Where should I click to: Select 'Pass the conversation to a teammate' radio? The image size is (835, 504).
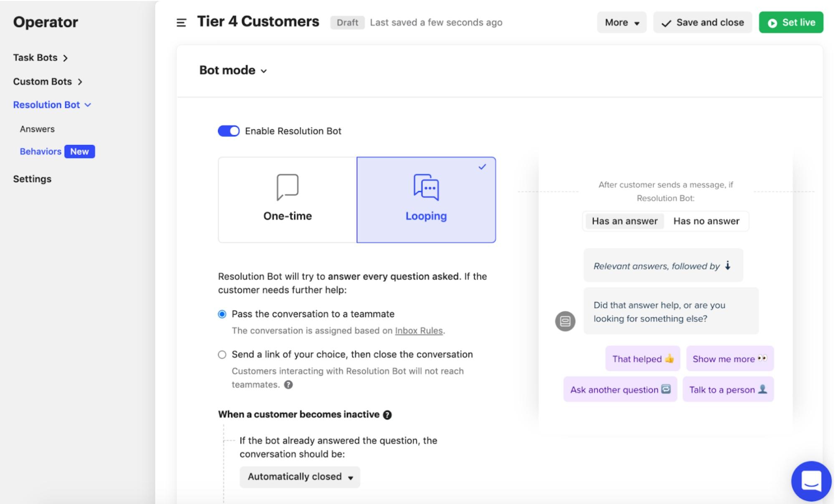pyautogui.click(x=222, y=314)
